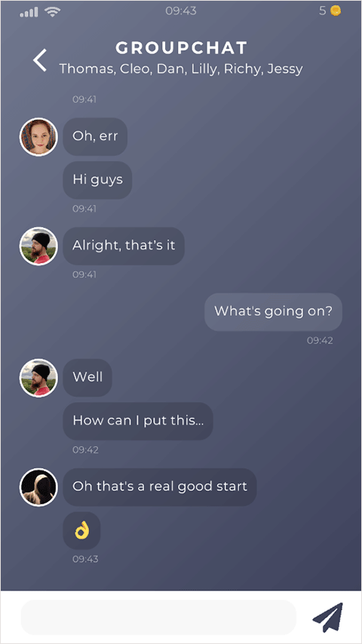362x644 pixels.
Task: Open red-haired woman's avatar
Action: click(38, 137)
